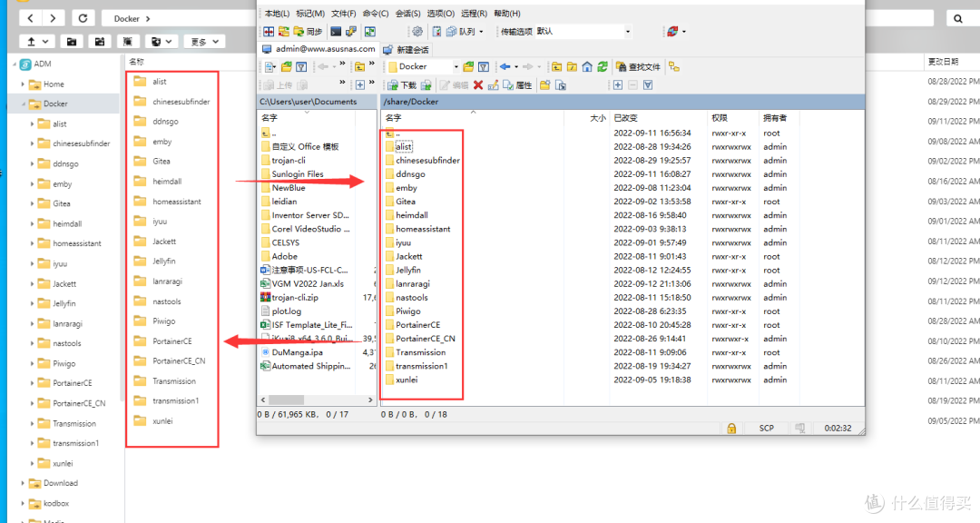Viewport: 980px width, 523px height.
Task: Open the remote back history dropdown arrow
Action: tap(516, 66)
